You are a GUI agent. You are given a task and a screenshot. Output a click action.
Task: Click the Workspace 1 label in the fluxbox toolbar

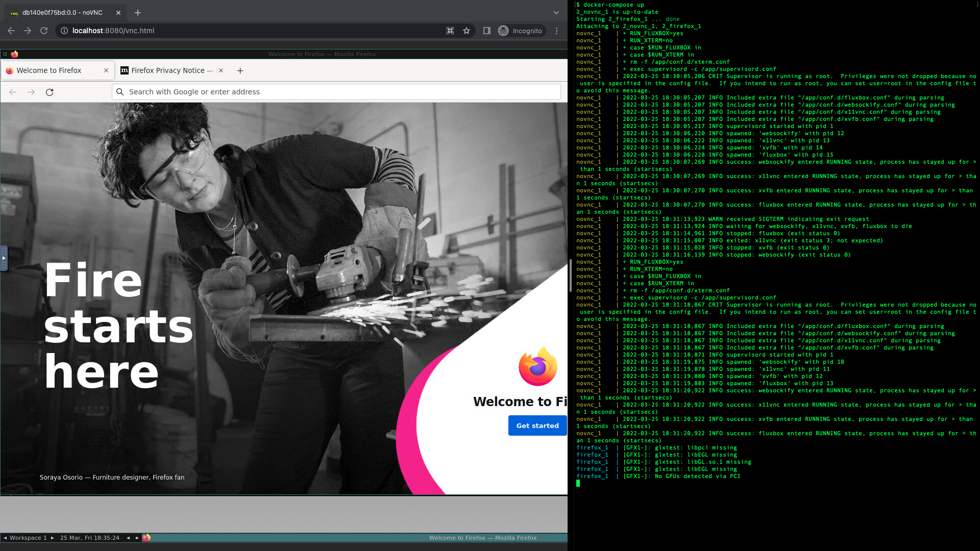(x=28, y=538)
